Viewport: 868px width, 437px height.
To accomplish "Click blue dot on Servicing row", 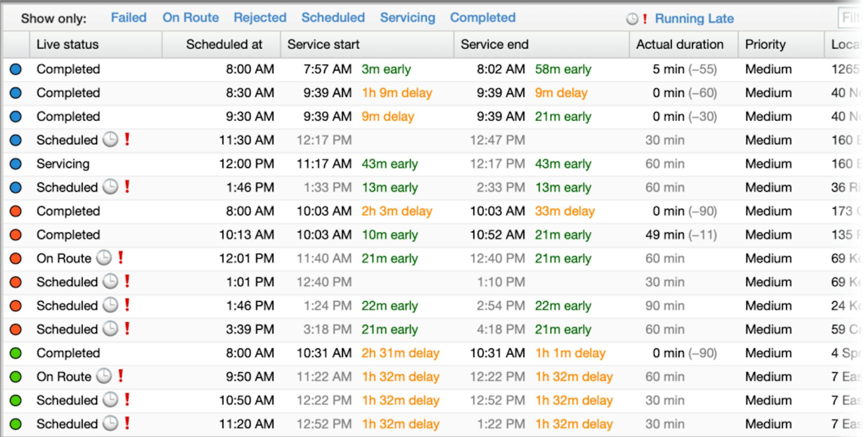I will pos(16,164).
